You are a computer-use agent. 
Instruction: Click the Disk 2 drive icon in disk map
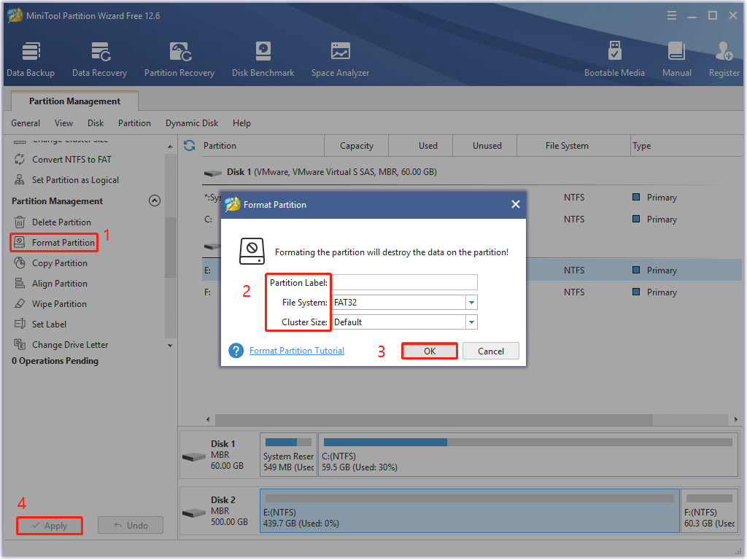pos(194,513)
